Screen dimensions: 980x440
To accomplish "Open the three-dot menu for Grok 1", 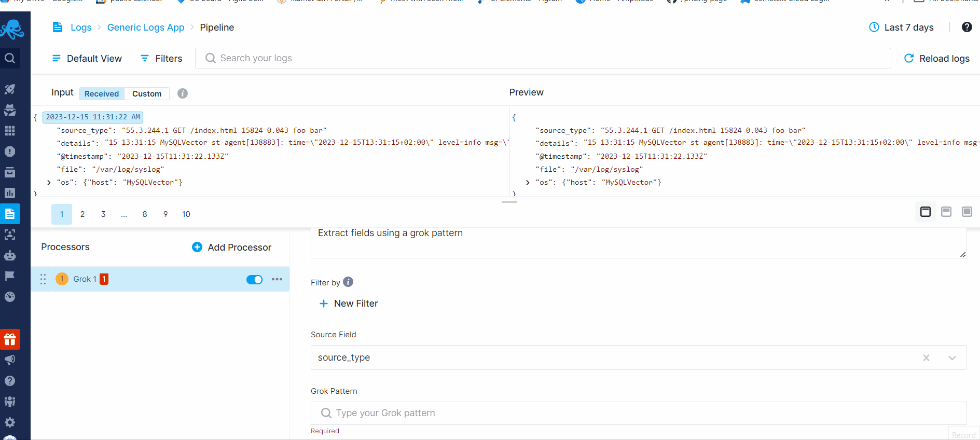I will (277, 279).
